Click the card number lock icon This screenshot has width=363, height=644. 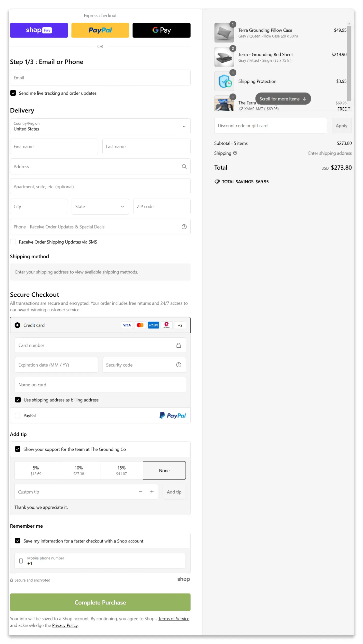(179, 345)
